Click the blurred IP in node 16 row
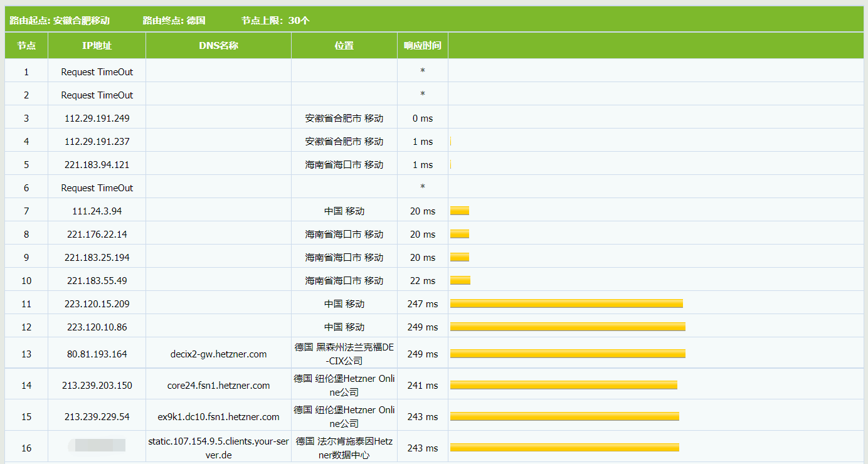The image size is (868, 464). click(97, 446)
